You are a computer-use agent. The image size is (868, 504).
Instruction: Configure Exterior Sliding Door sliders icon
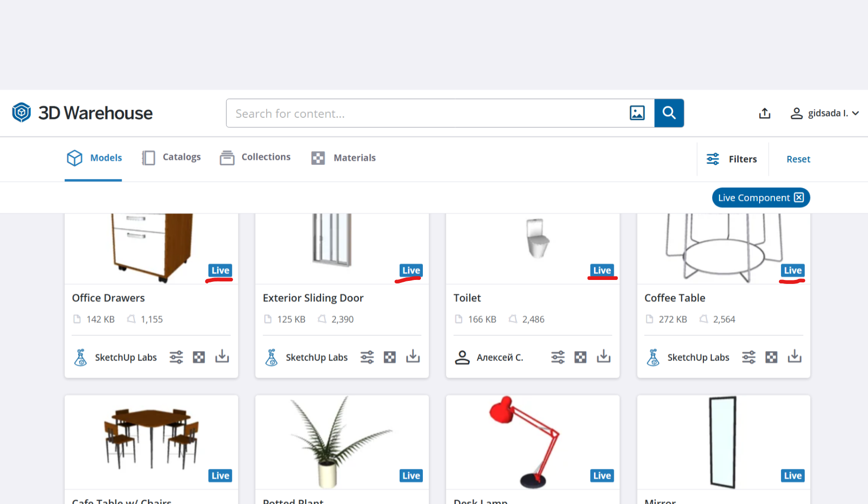pyautogui.click(x=367, y=357)
